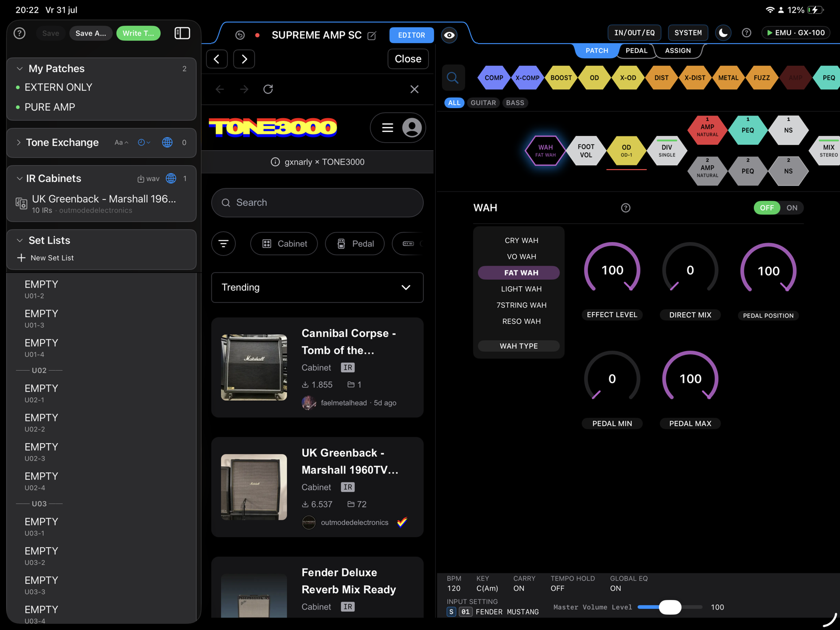Select RESO WAH type

tap(521, 321)
